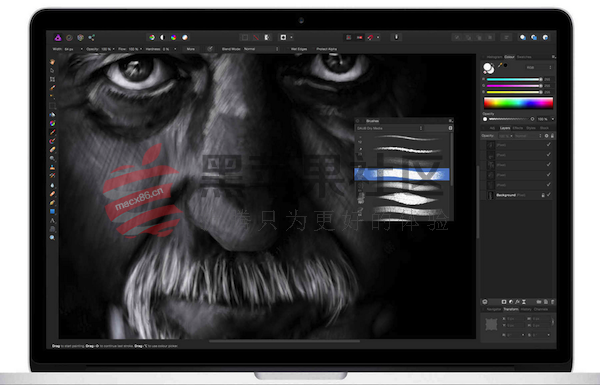Viewport: 600px width, 385px height.
Task: Click the cyan colour slider
Action: pos(514,79)
